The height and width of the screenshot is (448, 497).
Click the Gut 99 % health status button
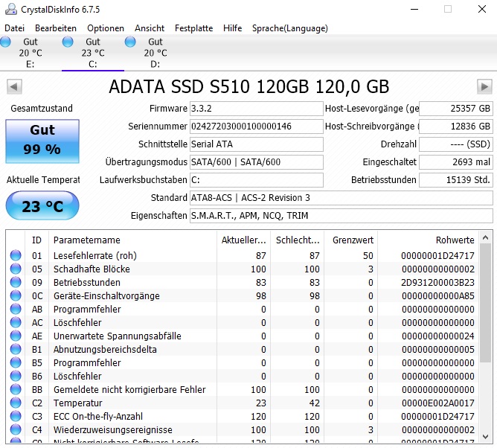42,141
